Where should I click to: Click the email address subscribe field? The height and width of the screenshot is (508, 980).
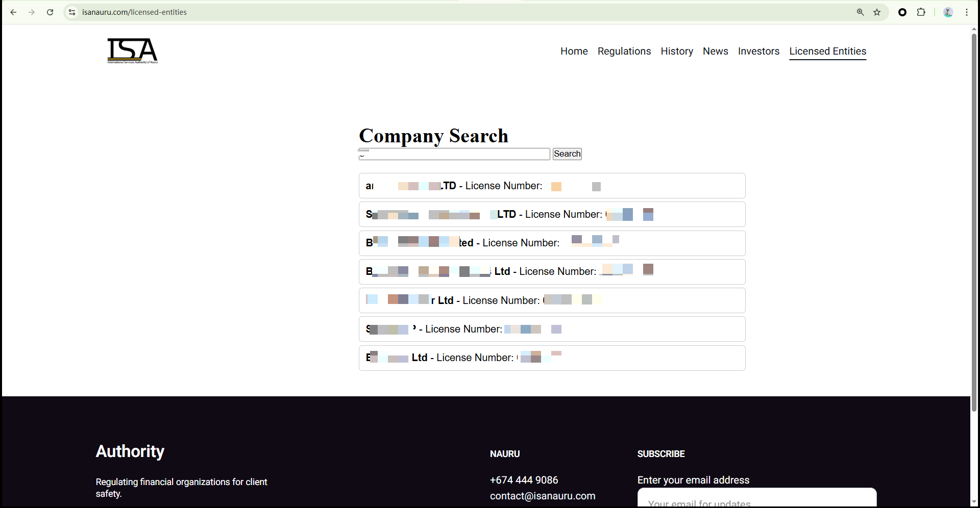pyautogui.click(x=756, y=499)
